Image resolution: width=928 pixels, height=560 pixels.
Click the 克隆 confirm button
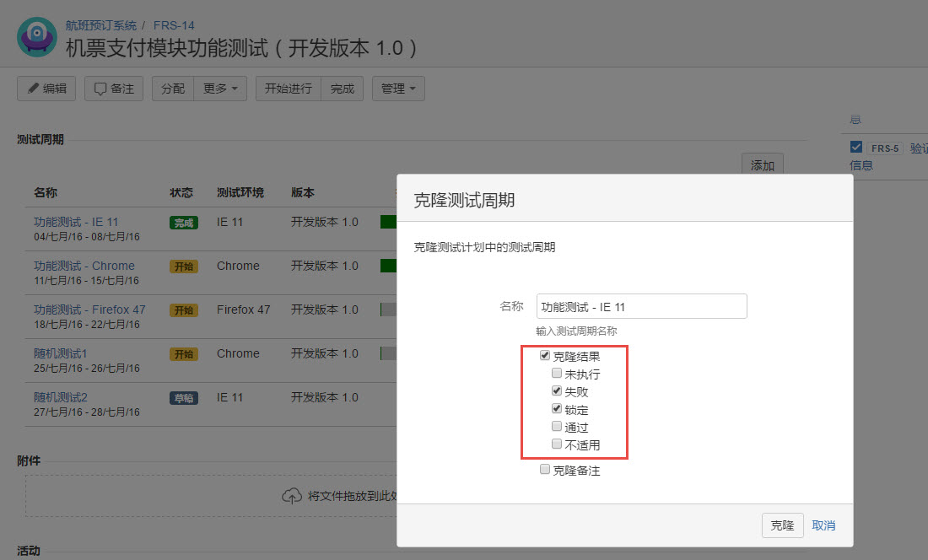pos(782,525)
